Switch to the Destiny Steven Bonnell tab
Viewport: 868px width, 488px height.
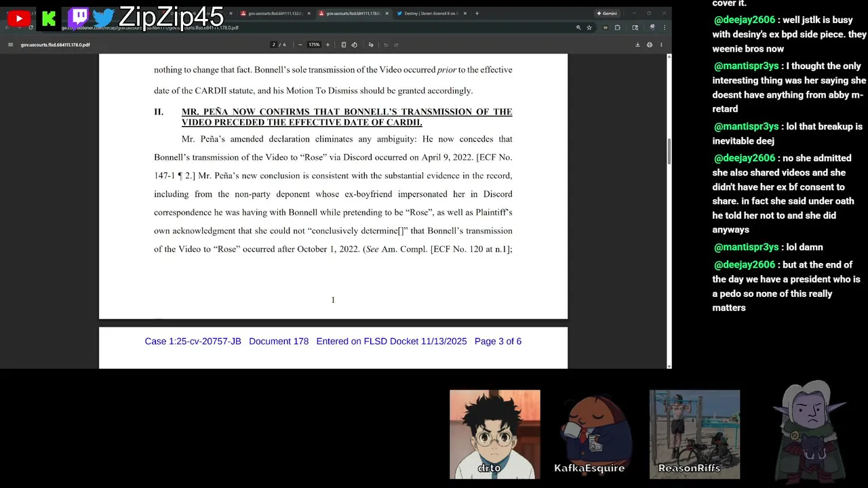(431, 14)
